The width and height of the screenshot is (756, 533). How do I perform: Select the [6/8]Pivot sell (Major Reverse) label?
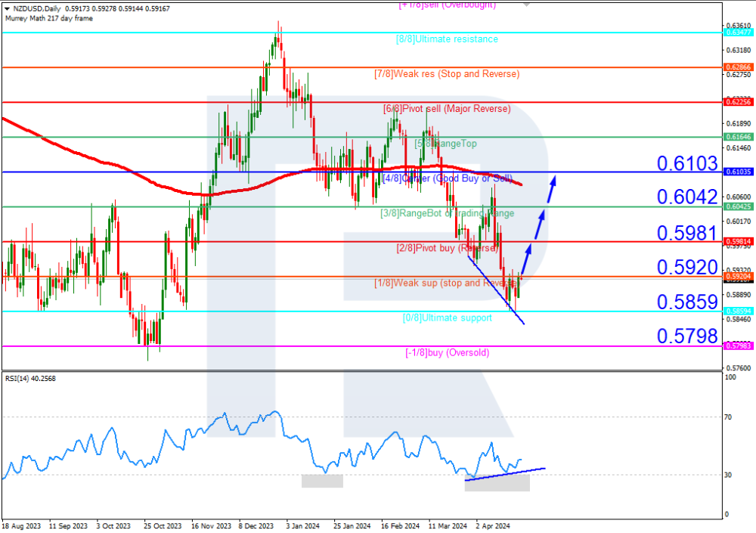[447, 109]
